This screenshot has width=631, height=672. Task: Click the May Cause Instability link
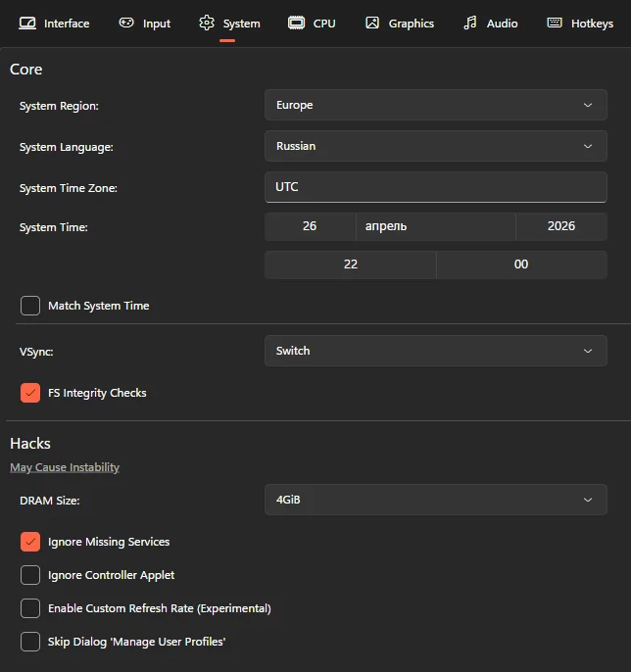pos(65,467)
